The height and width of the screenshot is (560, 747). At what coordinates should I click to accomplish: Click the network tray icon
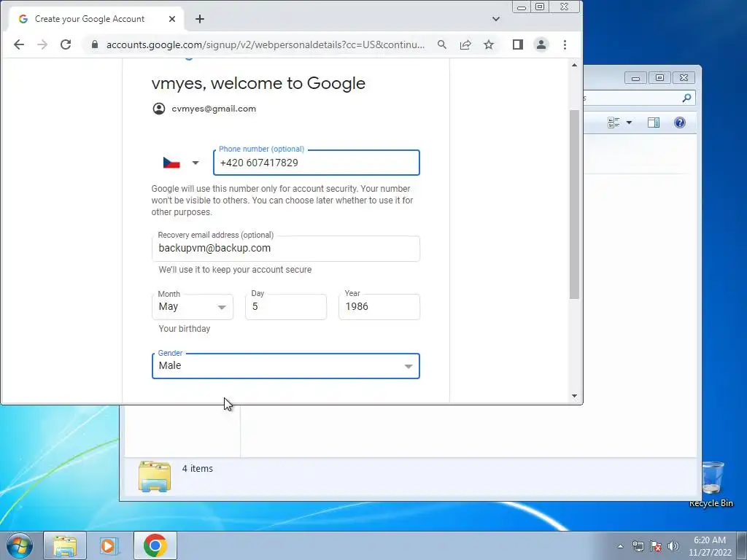pos(638,546)
